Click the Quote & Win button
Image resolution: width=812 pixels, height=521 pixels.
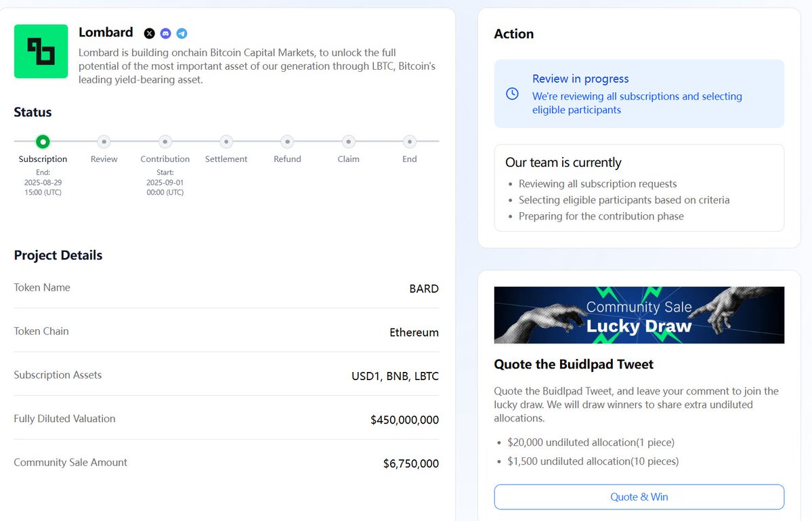[639, 497]
